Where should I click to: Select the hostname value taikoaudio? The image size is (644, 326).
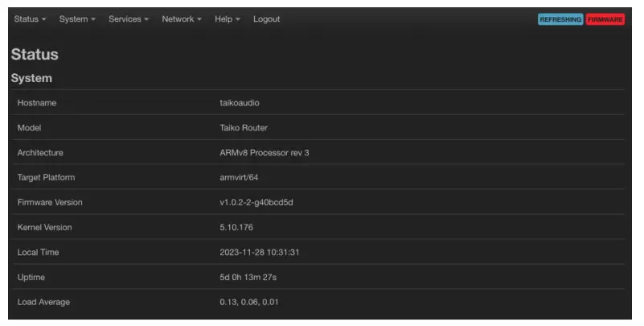pos(240,103)
